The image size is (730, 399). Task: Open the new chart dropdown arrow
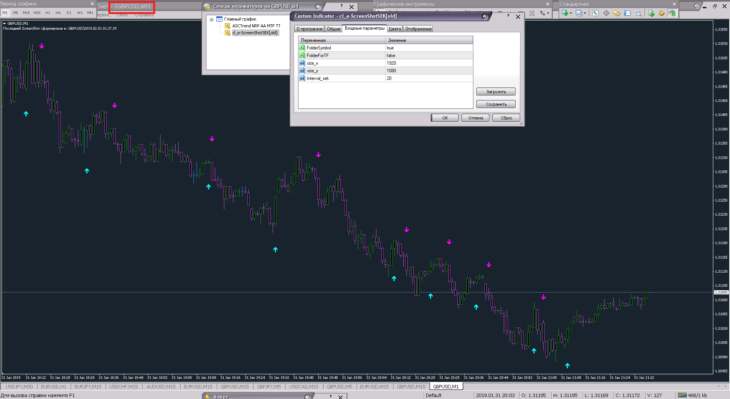pos(571,13)
